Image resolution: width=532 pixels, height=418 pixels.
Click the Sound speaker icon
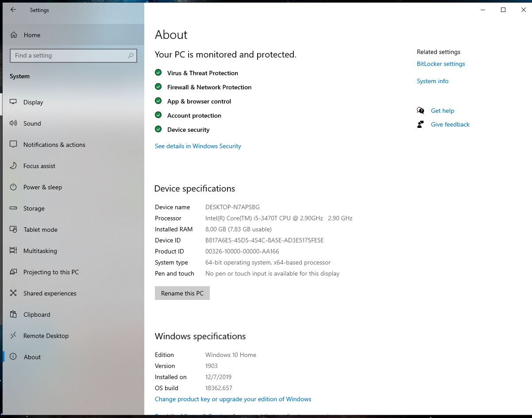13,123
